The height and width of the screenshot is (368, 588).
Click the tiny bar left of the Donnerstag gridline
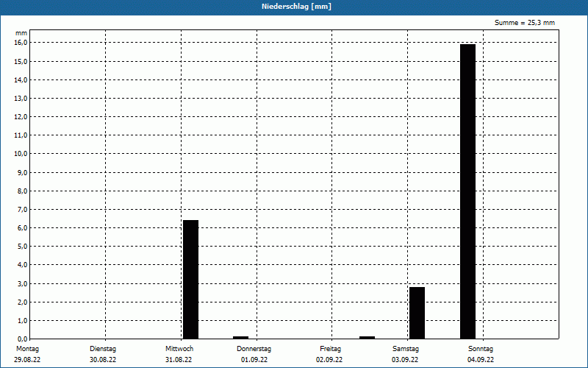(x=241, y=338)
